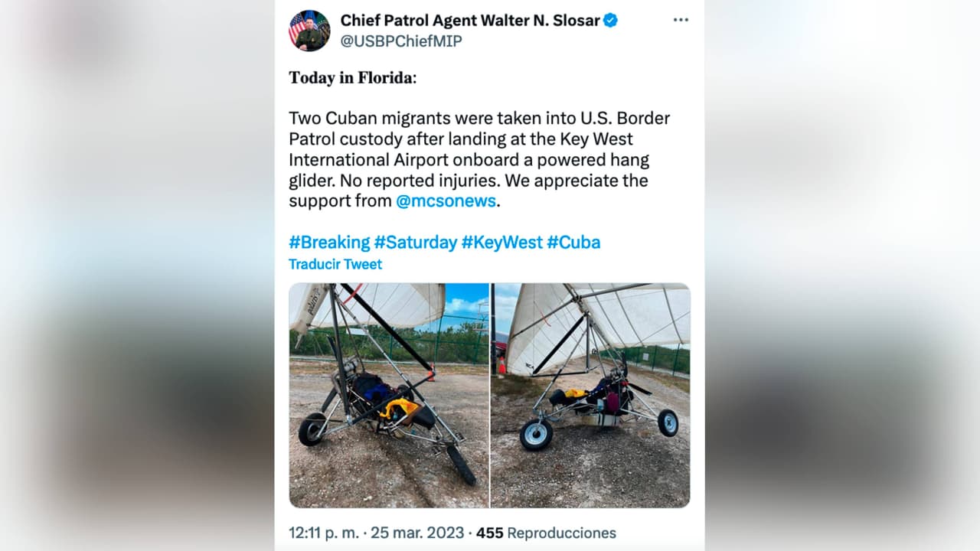This screenshot has height=551, width=980.
Task: Click the 25 mar. 2023 date
Action: 419,533
